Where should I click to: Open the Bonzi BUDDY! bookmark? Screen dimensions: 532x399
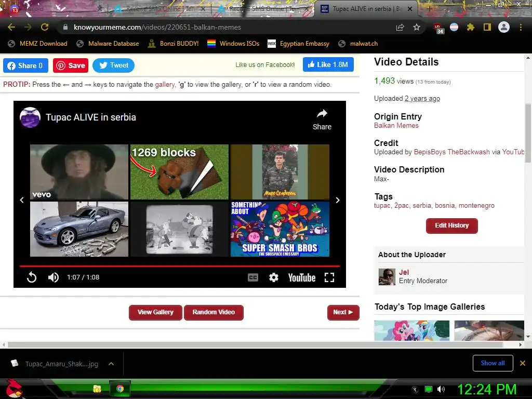(174, 44)
